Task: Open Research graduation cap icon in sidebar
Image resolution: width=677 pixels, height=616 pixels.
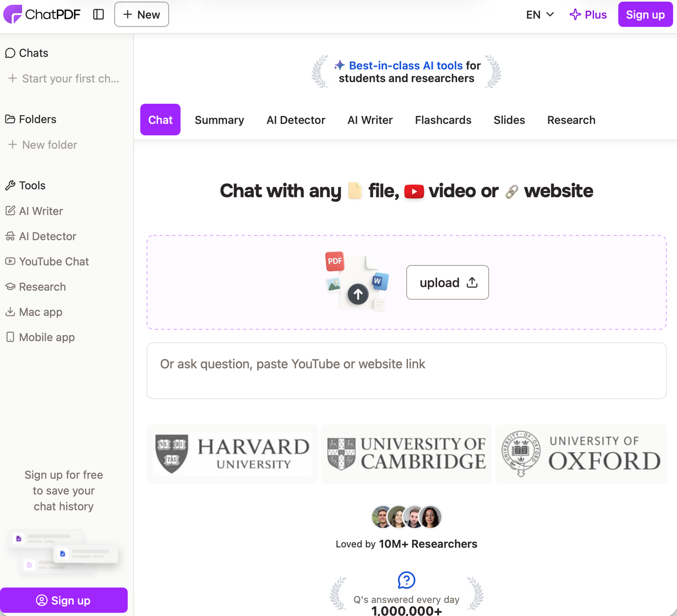Action: click(x=10, y=287)
